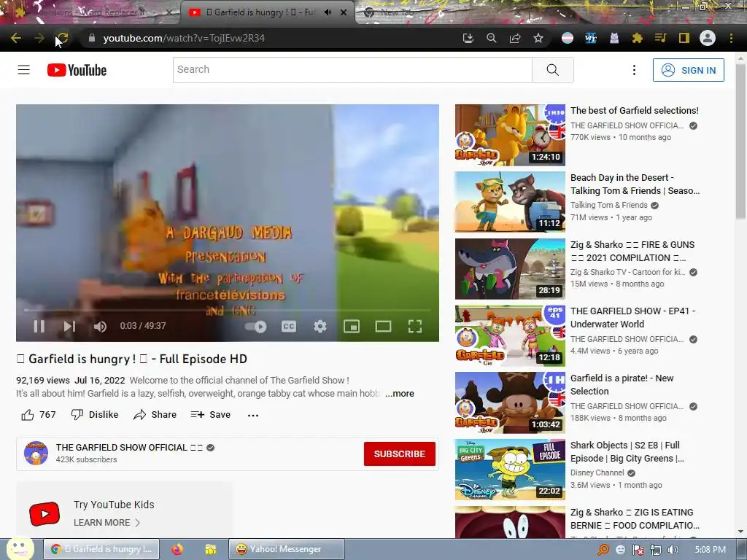Open the media control icon in toolbar

pyautogui.click(x=661, y=38)
